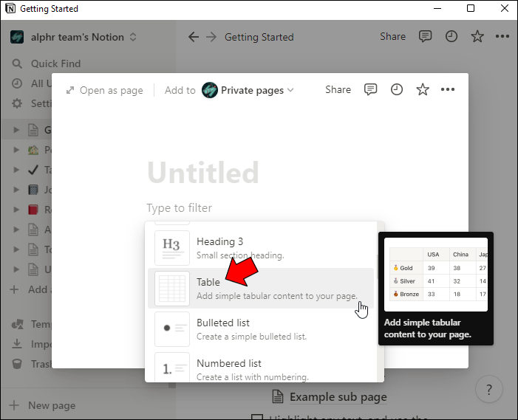This screenshot has width=518, height=420.
Task: Select Heading 3 block option
Action: click(x=261, y=248)
